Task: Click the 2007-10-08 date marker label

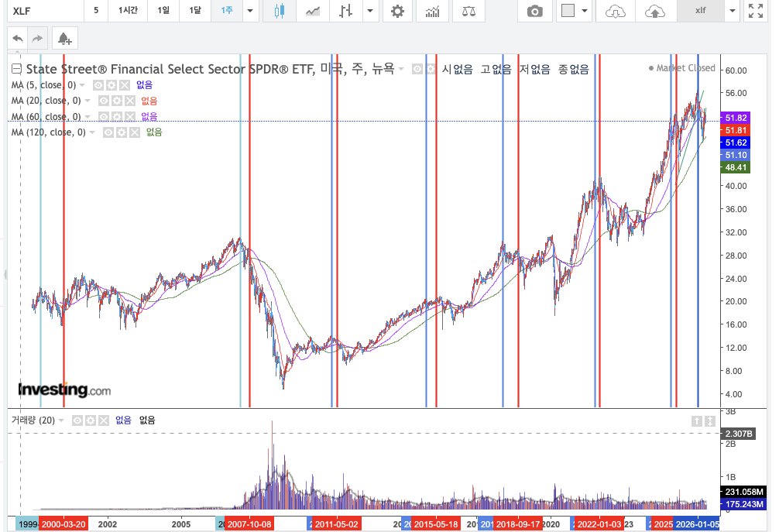Action: point(249,524)
